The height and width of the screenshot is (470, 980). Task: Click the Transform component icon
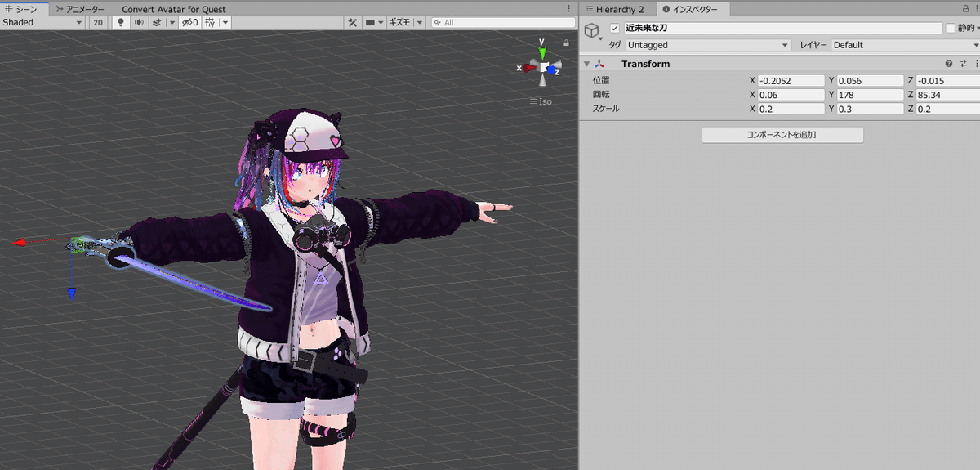tap(600, 64)
